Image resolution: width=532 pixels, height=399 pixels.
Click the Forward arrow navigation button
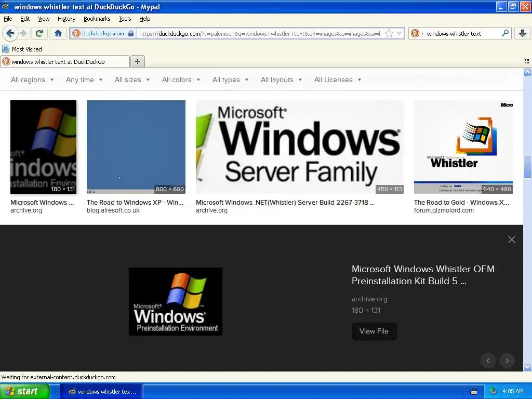pyautogui.click(x=23, y=33)
